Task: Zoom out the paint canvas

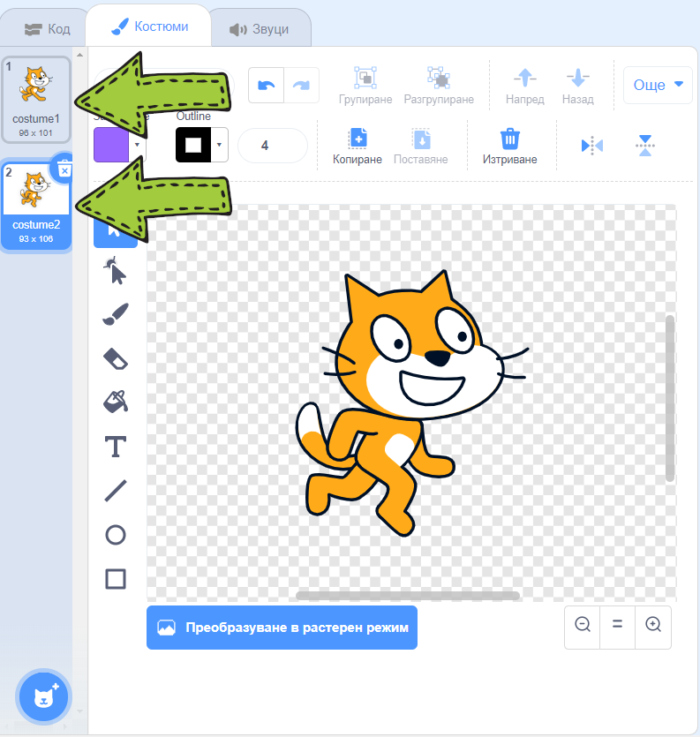Action: [583, 628]
